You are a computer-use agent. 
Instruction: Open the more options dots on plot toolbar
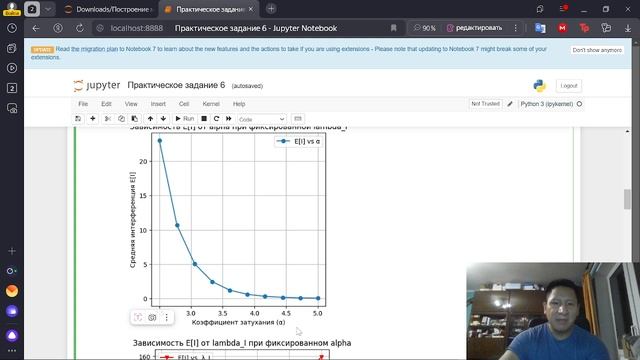pyautogui.click(x=167, y=317)
